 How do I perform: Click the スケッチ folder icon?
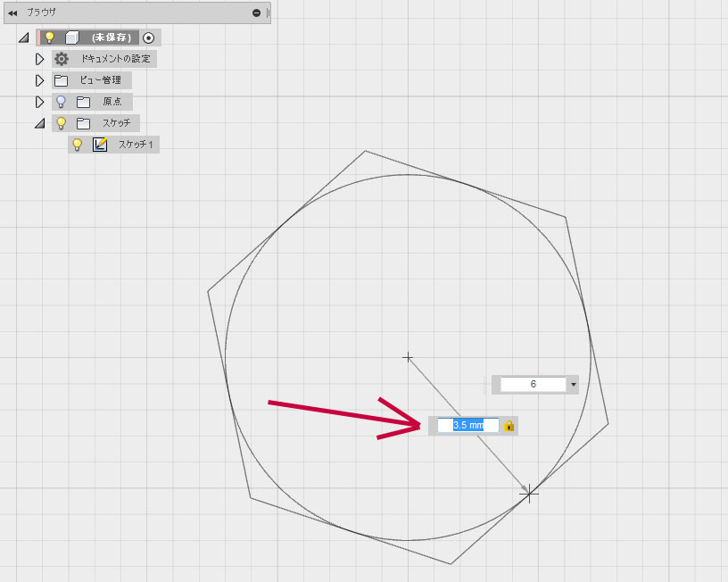click(83, 123)
